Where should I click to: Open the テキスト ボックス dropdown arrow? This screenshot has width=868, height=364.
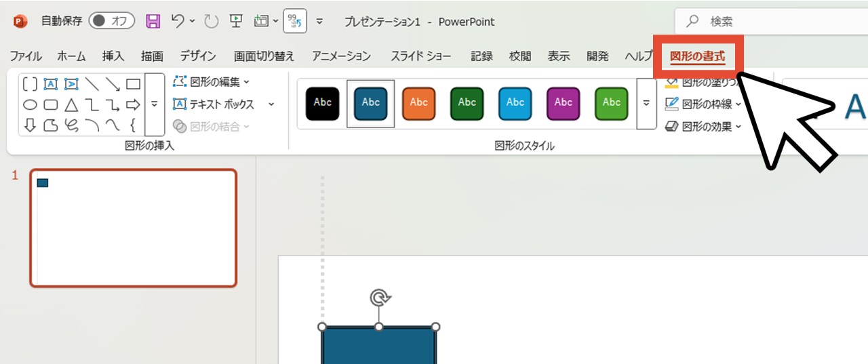click(271, 104)
